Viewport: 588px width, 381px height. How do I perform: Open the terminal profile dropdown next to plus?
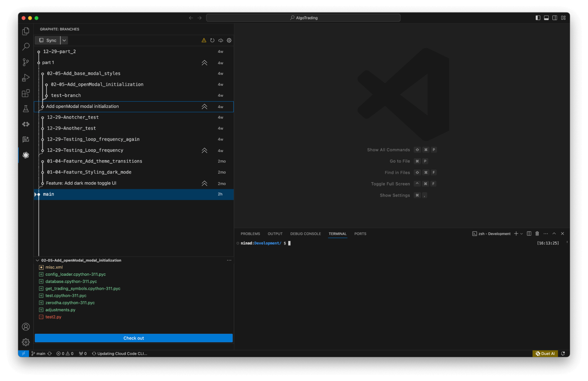click(x=522, y=233)
